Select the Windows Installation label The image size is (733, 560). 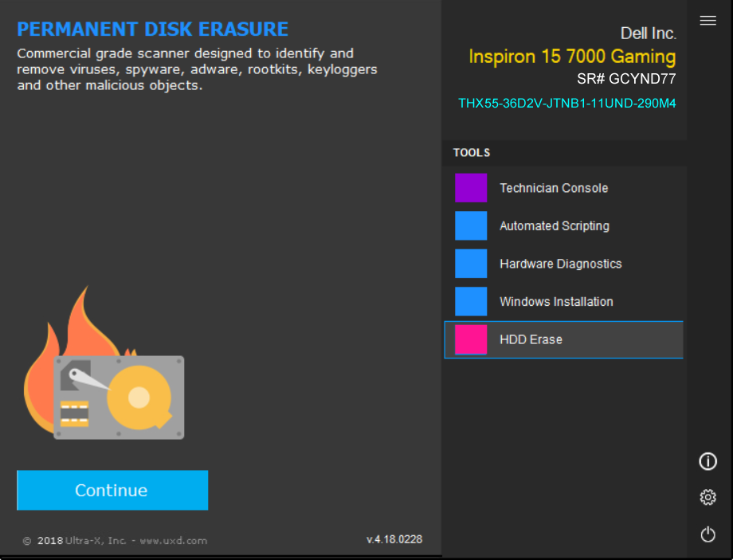click(556, 302)
